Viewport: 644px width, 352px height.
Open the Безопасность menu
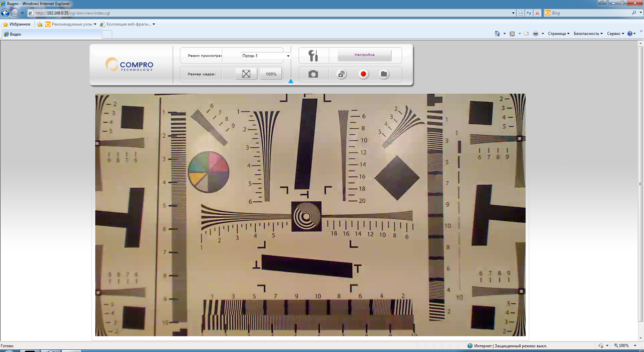pyautogui.click(x=588, y=34)
